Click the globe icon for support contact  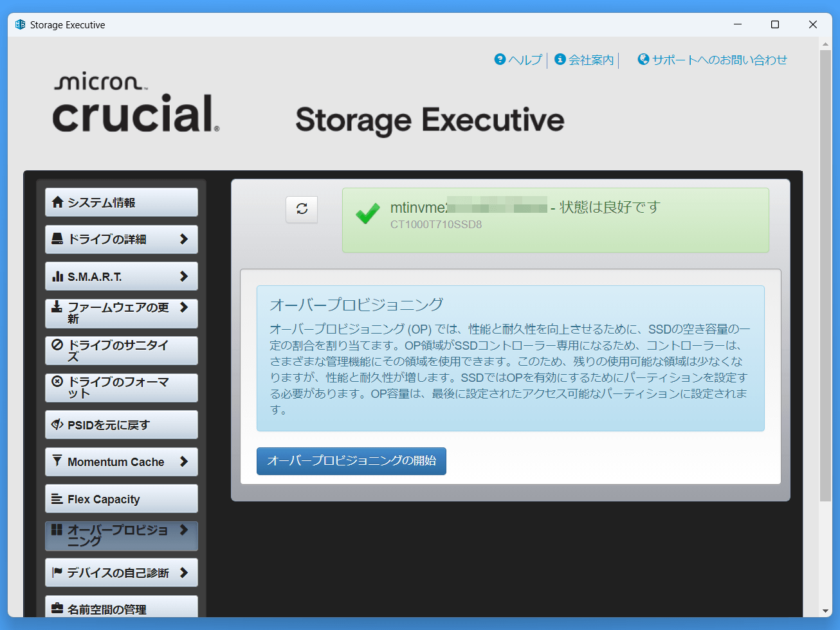pyautogui.click(x=643, y=59)
